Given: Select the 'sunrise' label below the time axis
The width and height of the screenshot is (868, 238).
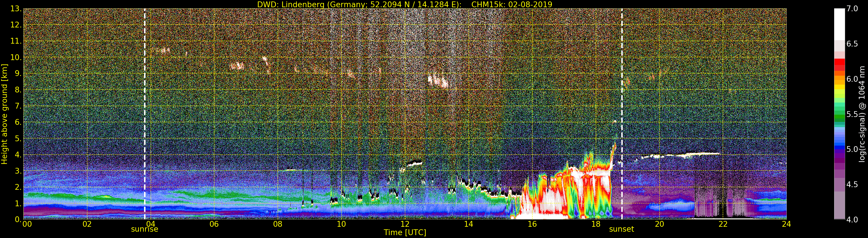Looking at the screenshot, I should tap(145, 229).
